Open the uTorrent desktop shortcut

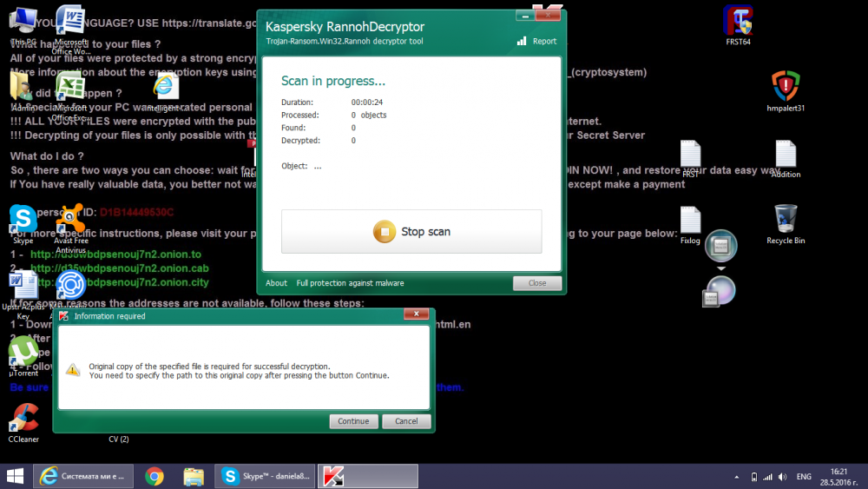pyautogui.click(x=23, y=356)
